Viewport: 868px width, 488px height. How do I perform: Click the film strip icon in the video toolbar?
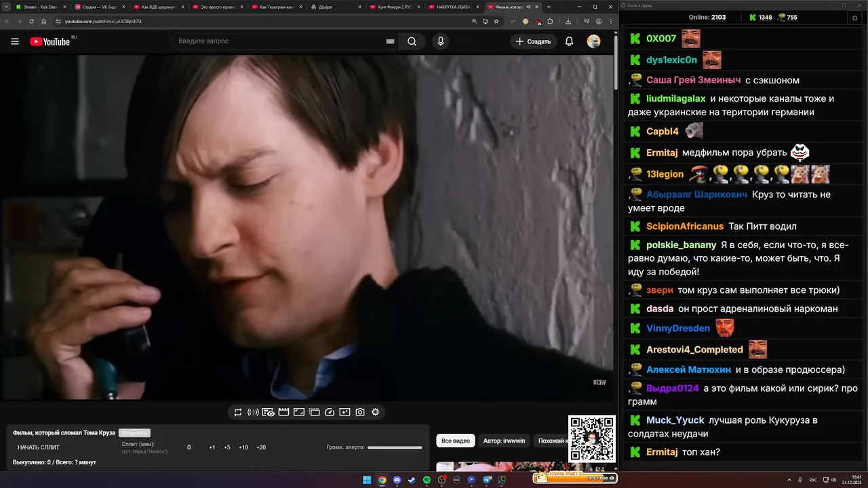[314, 412]
